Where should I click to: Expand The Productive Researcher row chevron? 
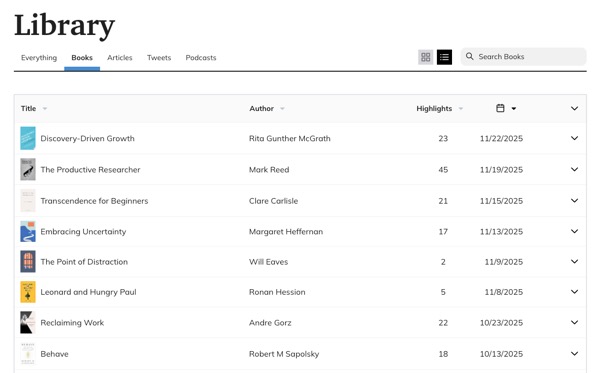coord(574,169)
